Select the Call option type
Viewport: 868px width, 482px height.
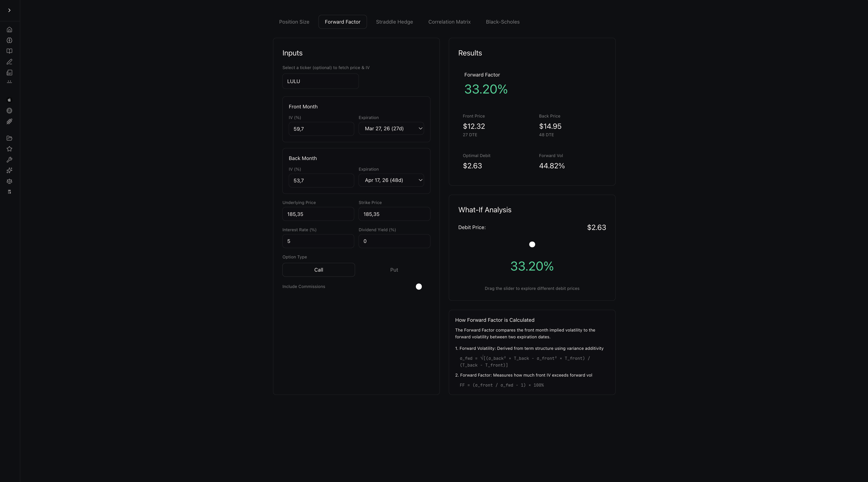click(x=318, y=270)
